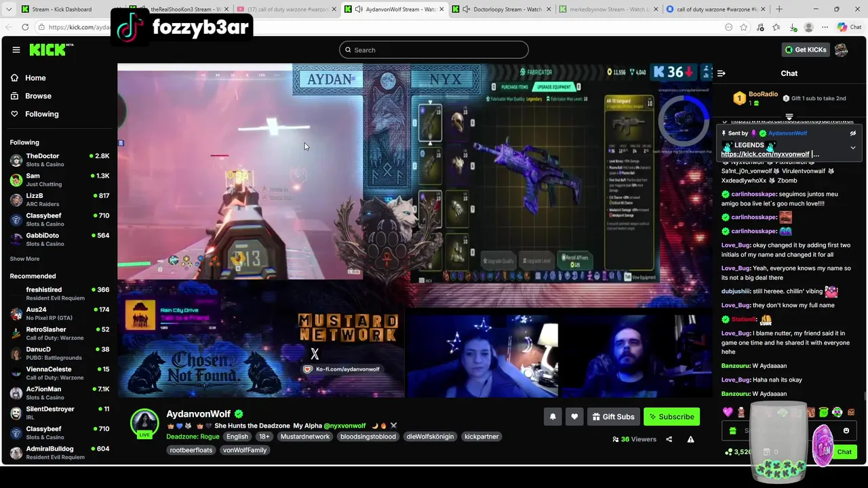868x488 pixels.
Task: Hide the pinned message with the eye-slash icon
Action: tap(853, 134)
